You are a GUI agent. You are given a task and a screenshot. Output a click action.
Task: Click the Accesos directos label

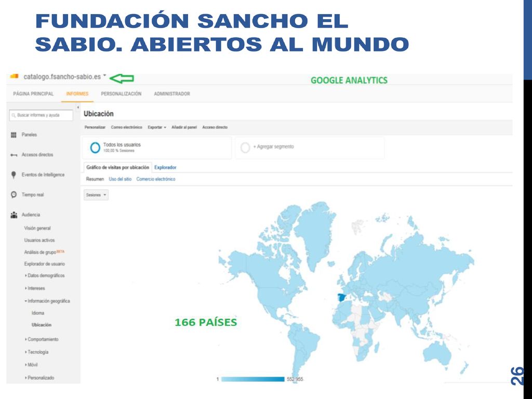(37, 155)
